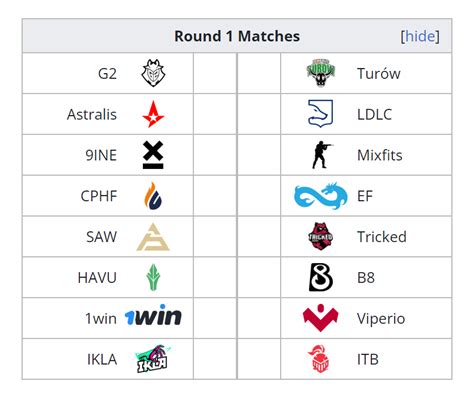Click the CPHF flame logo
This screenshot has height=398, width=474.
[x=153, y=196]
